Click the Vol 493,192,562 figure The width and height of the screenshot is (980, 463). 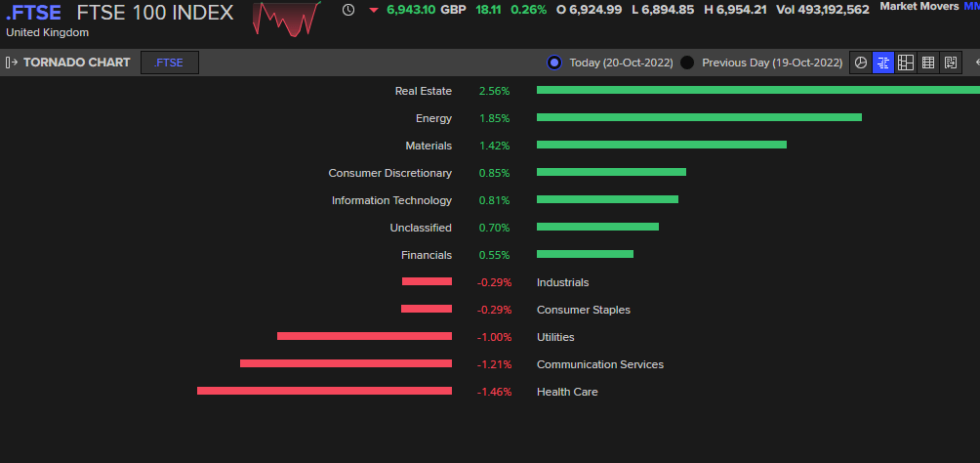(x=823, y=10)
